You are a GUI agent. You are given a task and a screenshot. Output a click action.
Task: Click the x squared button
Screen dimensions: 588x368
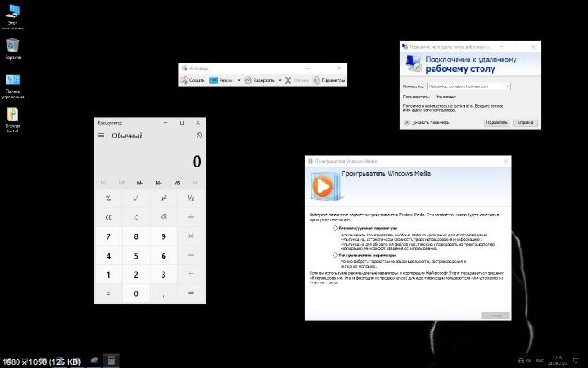164,198
